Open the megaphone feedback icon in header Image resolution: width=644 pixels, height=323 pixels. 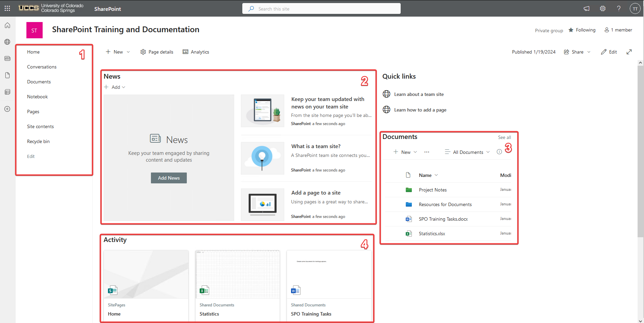[x=586, y=8]
